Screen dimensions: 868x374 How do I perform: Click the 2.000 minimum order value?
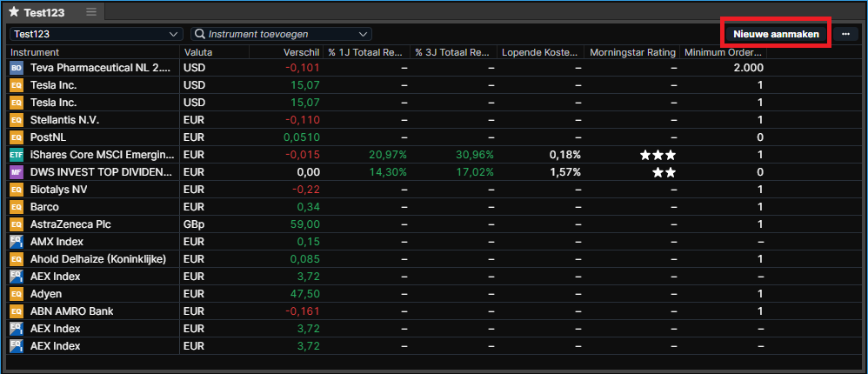coord(747,68)
